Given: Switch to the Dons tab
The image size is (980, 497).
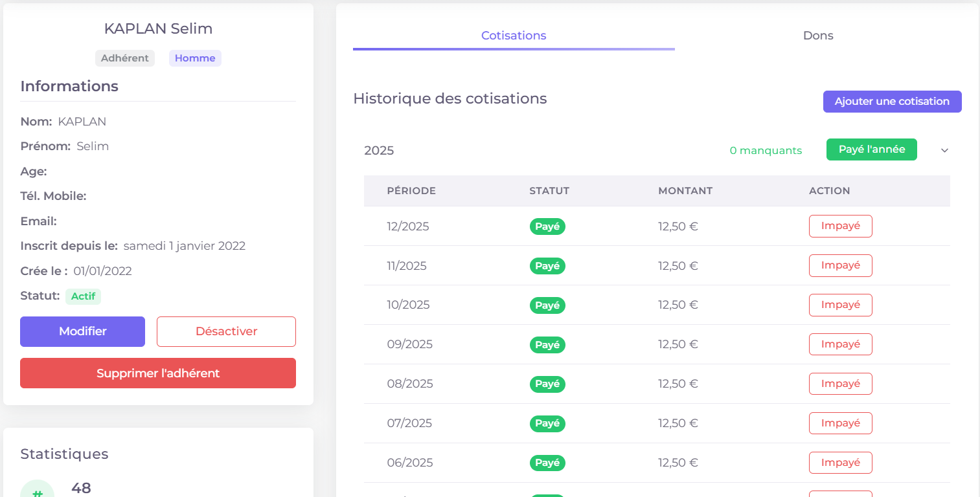Looking at the screenshot, I should pos(817,36).
